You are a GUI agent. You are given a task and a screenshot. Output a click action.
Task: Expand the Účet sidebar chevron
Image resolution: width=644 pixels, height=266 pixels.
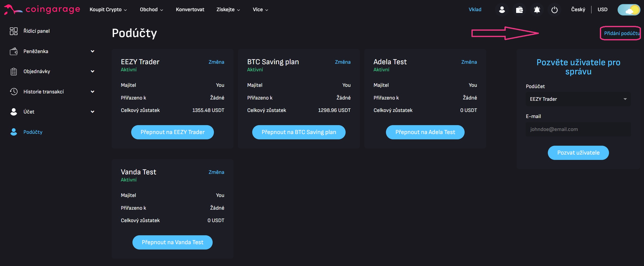pyautogui.click(x=93, y=112)
